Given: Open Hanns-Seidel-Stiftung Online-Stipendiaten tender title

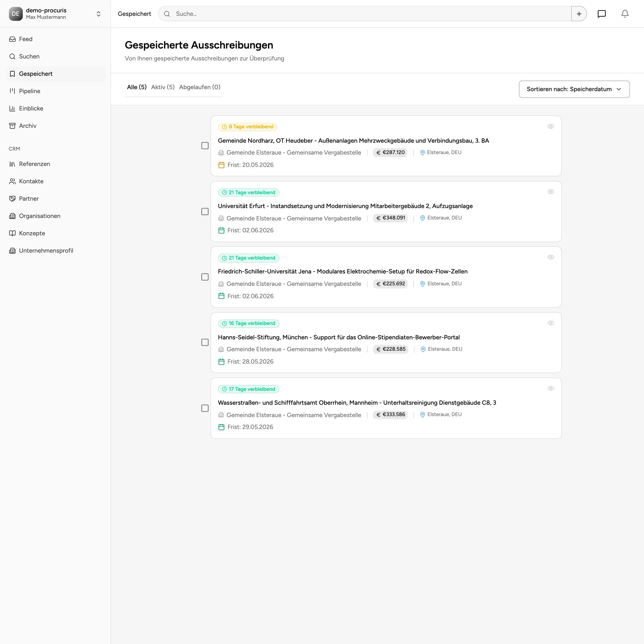Looking at the screenshot, I should (339, 337).
